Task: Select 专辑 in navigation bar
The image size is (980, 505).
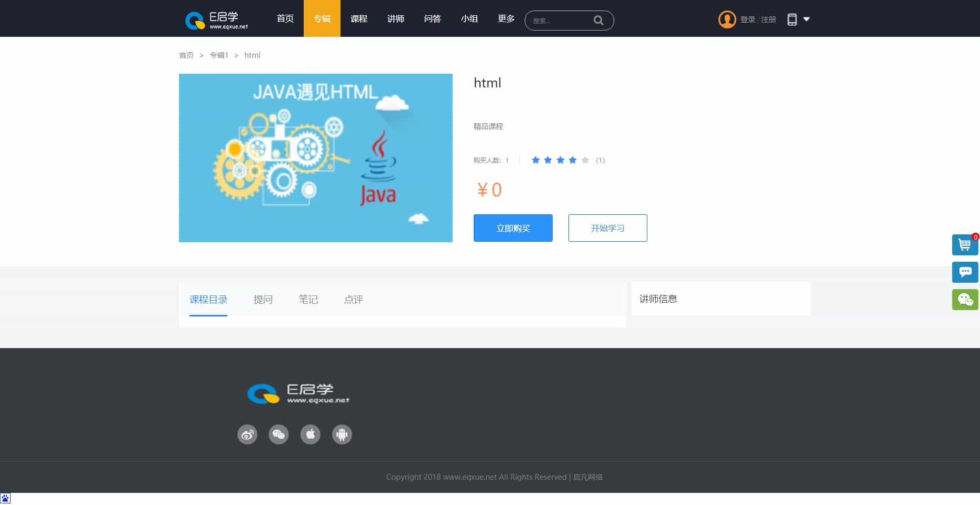Action: click(x=322, y=18)
